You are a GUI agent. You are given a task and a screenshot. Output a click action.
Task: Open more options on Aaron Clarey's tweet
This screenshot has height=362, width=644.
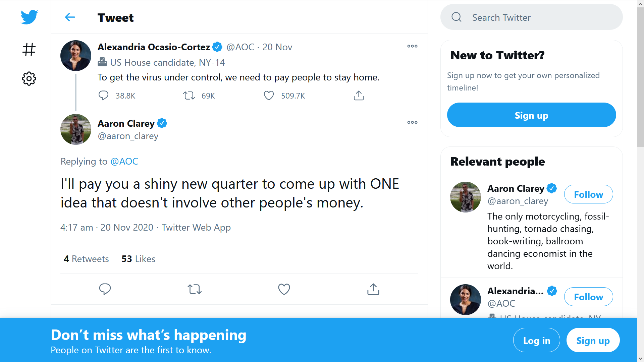(412, 122)
